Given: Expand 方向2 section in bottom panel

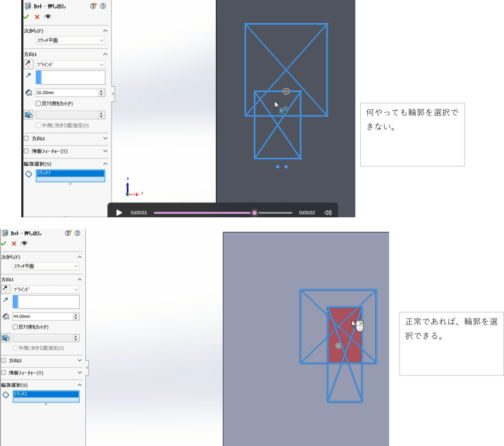Looking at the screenshot, I should pos(80,361).
